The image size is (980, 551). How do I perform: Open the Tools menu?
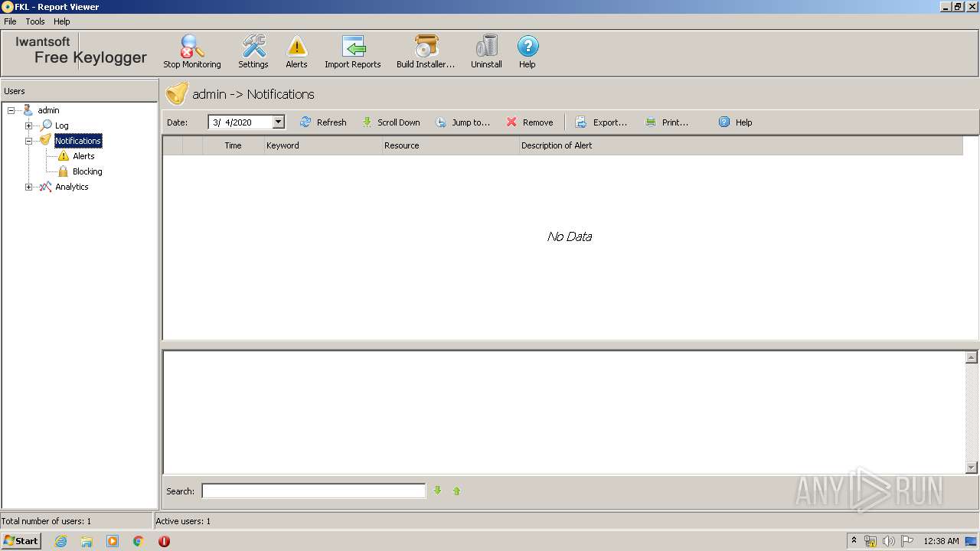tap(35, 21)
